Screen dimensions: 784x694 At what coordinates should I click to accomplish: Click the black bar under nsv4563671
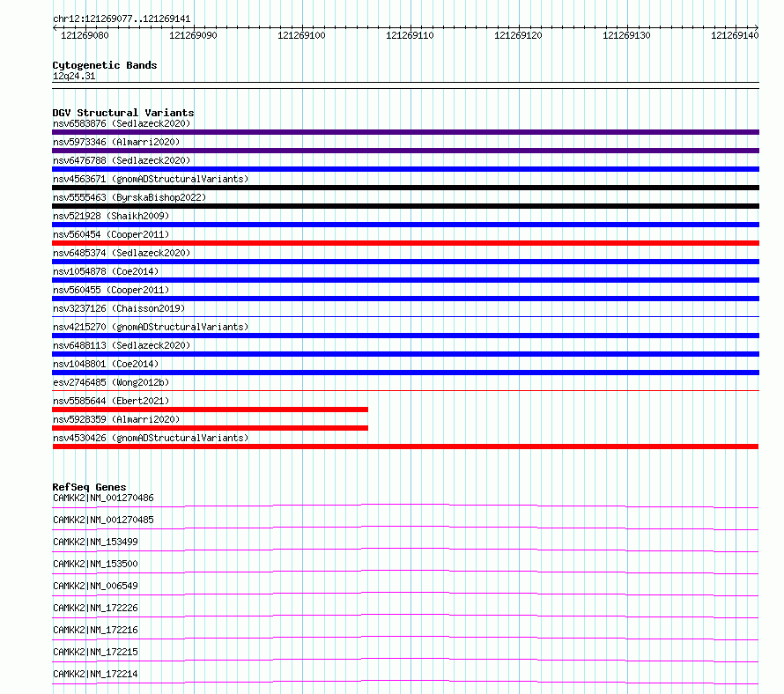(405, 188)
